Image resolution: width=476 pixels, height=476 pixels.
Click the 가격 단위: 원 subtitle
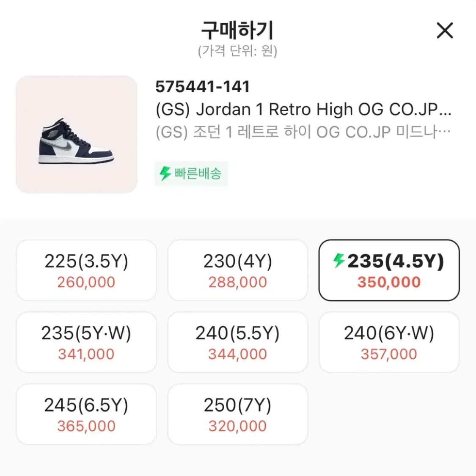point(237,51)
